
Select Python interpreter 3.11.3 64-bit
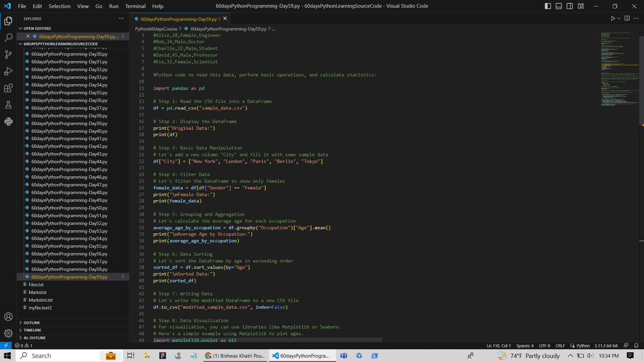(x=606, y=345)
